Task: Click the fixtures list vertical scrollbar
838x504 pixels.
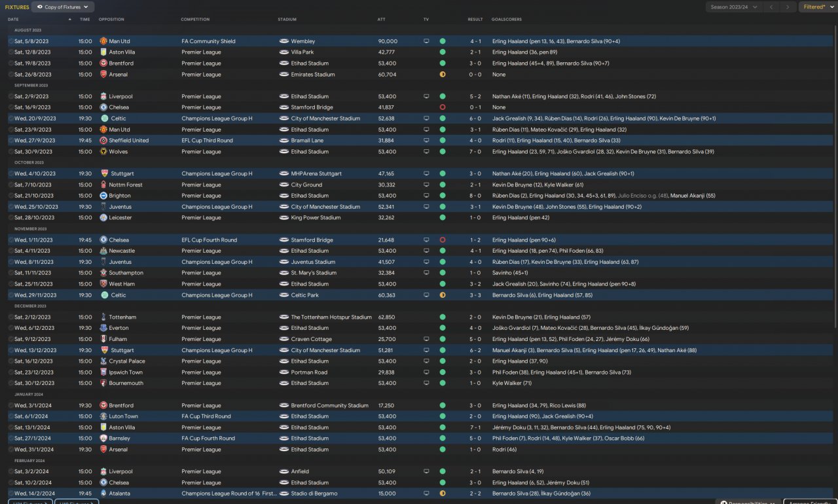Action: point(835,177)
